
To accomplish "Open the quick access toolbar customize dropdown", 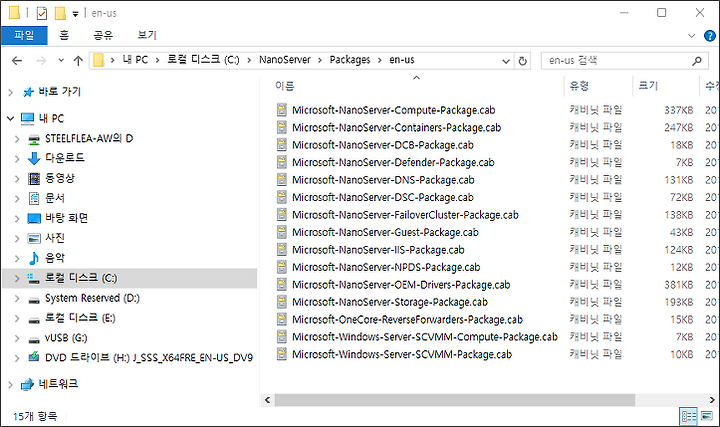I will (x=75, y=14).
